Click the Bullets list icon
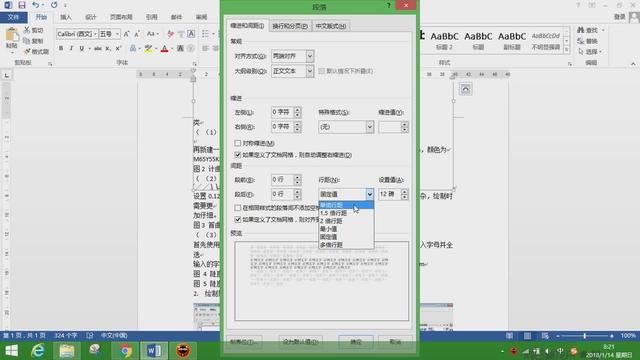The width and height of the screenshot is (640, 360). coord(205,34)
